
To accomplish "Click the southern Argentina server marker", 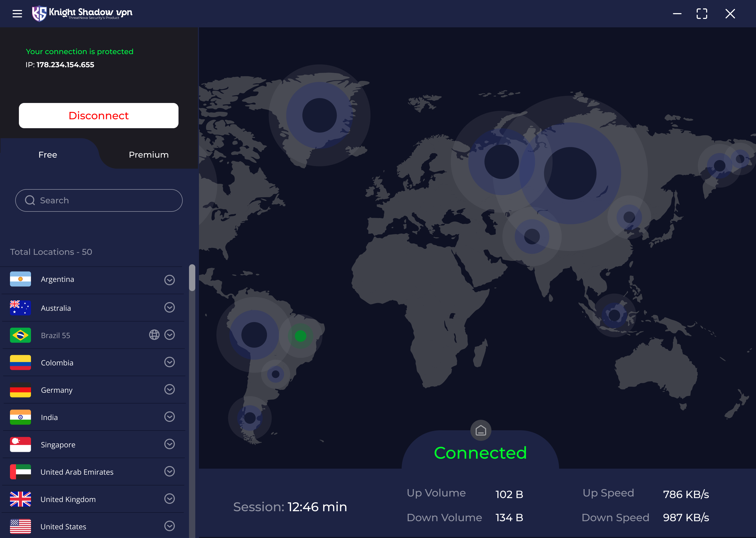I will pos(250,418).
